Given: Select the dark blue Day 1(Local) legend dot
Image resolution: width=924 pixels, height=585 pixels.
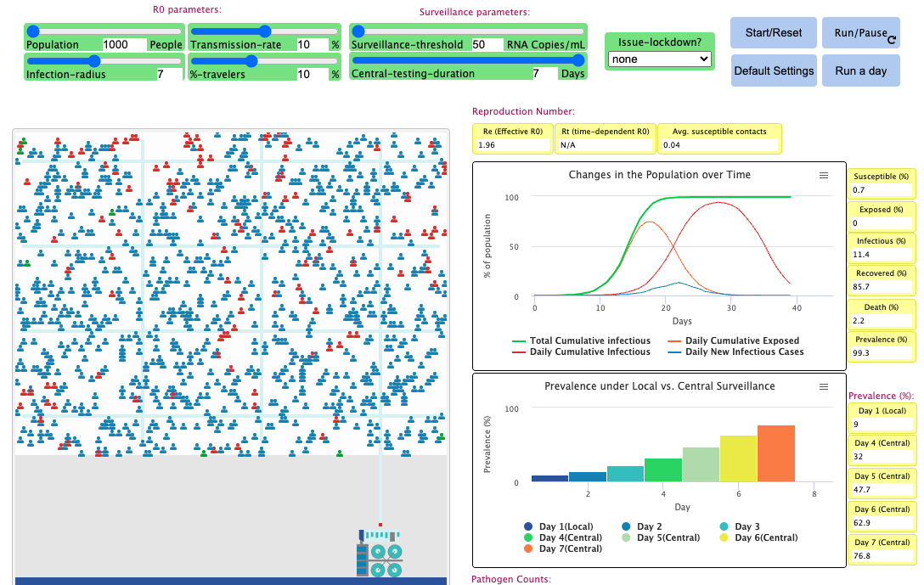Looking at the screenshot, I should (x=527, y=526).
